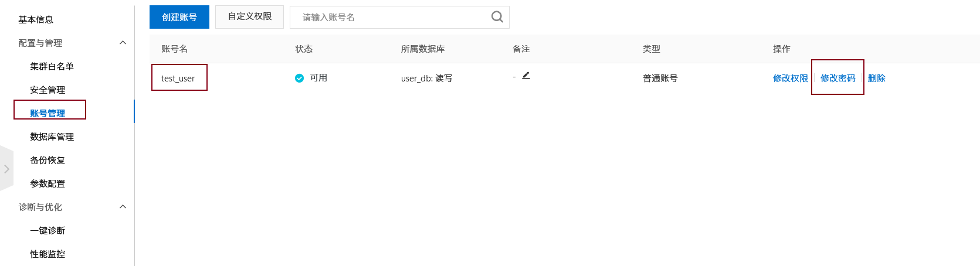Click the 自定义权限 button

pyautogui.click(x=250, y=16)
